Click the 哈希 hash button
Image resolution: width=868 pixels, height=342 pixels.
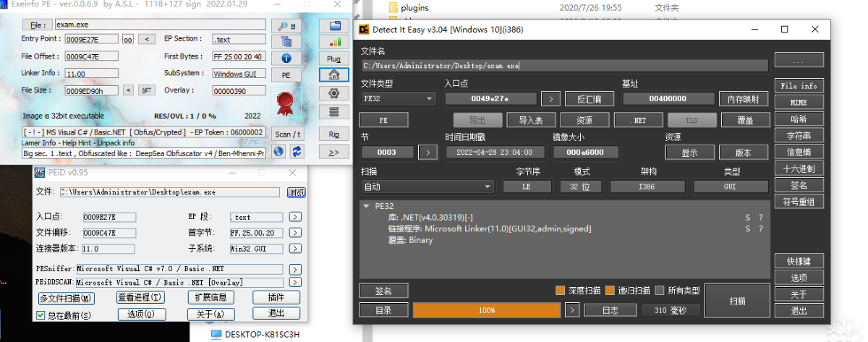(x=799, y=119)
